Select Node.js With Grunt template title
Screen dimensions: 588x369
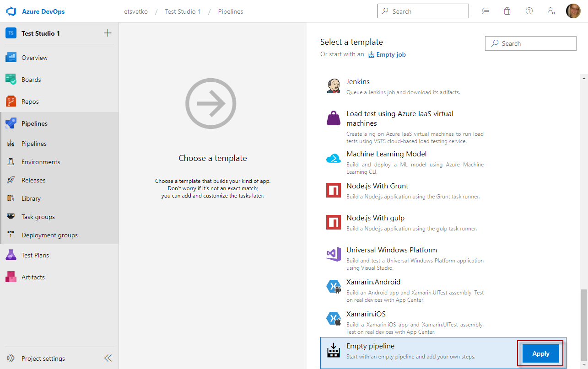pyautogui.click(x=378, y=186)
